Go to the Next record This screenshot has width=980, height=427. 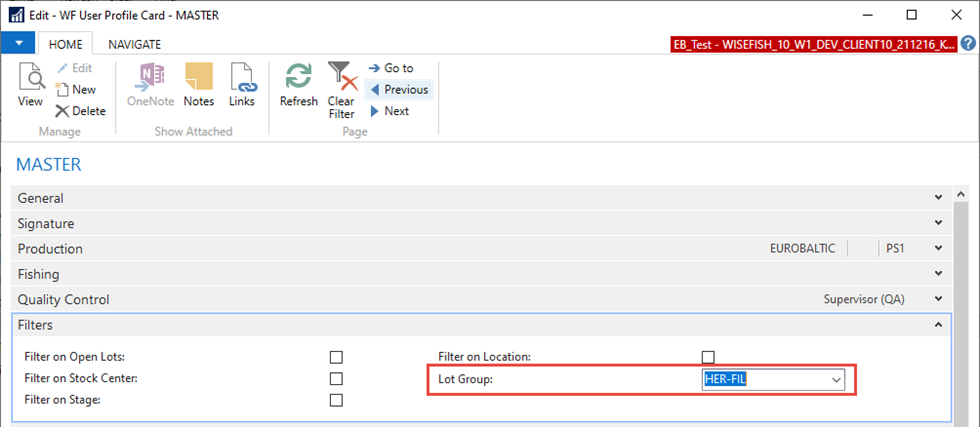pyautogui.click(x=389, y=111)
